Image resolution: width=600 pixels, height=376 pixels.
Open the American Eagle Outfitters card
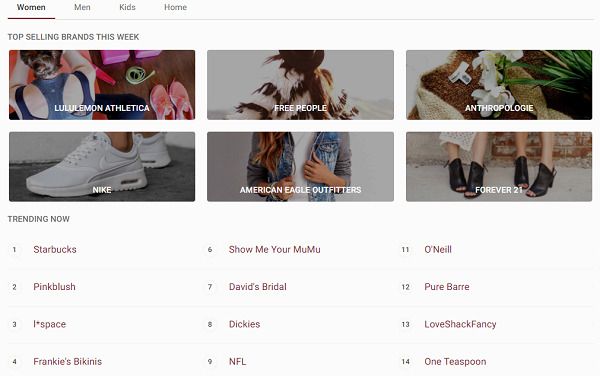[300, 167]
